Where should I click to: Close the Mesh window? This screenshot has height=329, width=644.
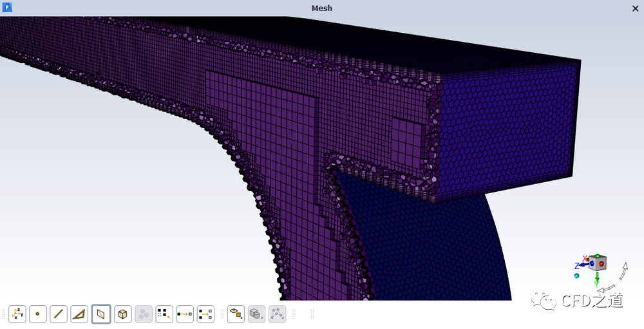tap(635, 8)
